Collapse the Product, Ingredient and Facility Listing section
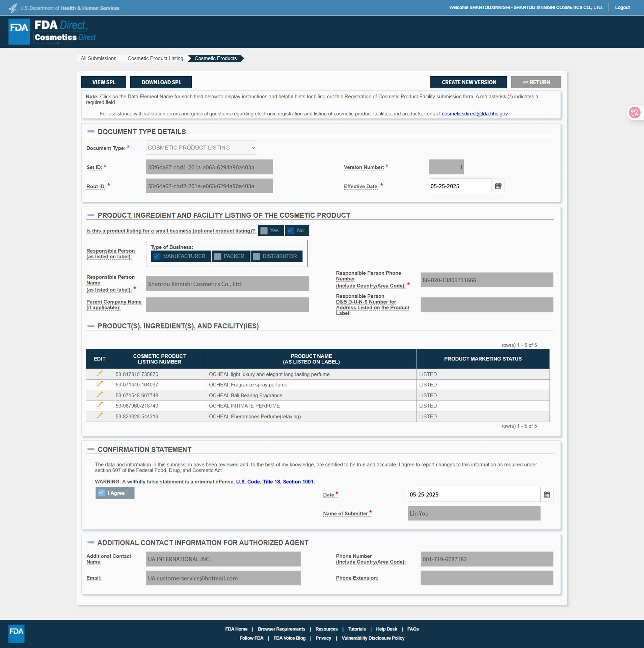This screenshot has width=644, height=648. pos(91,215)
